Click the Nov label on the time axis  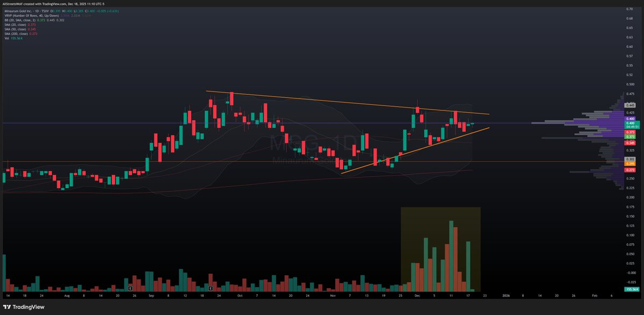click(332, 295)
